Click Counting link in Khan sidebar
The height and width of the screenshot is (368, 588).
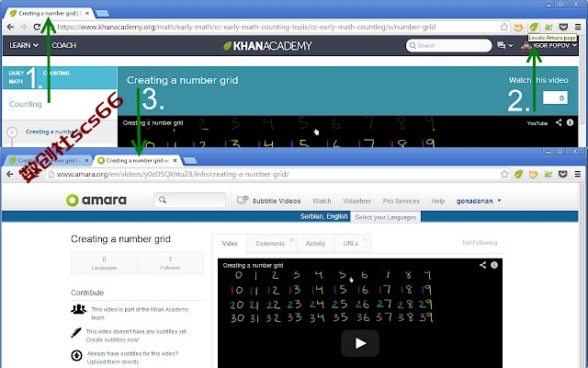[x=25, y=104]
